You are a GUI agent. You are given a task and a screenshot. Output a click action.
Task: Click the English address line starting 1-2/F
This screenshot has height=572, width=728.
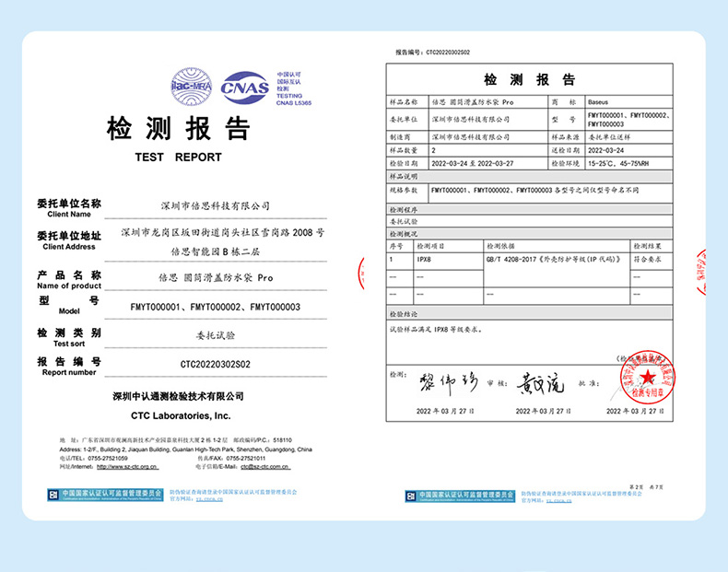pos(186,449)
